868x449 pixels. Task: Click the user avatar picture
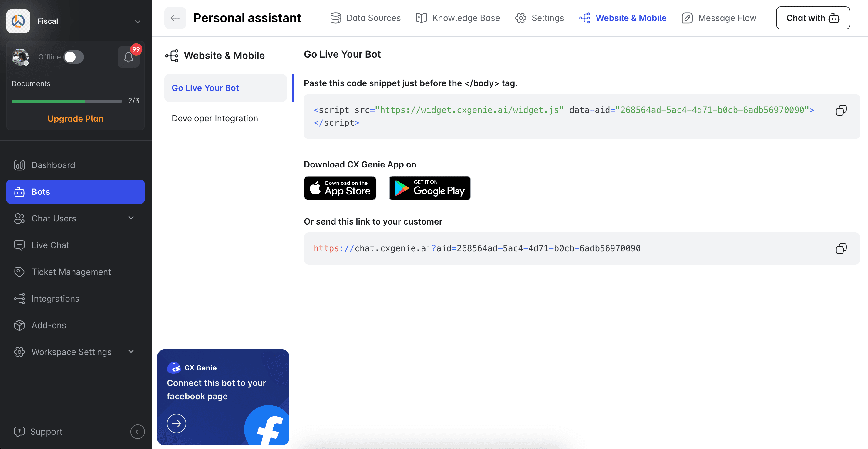(20, 57)
